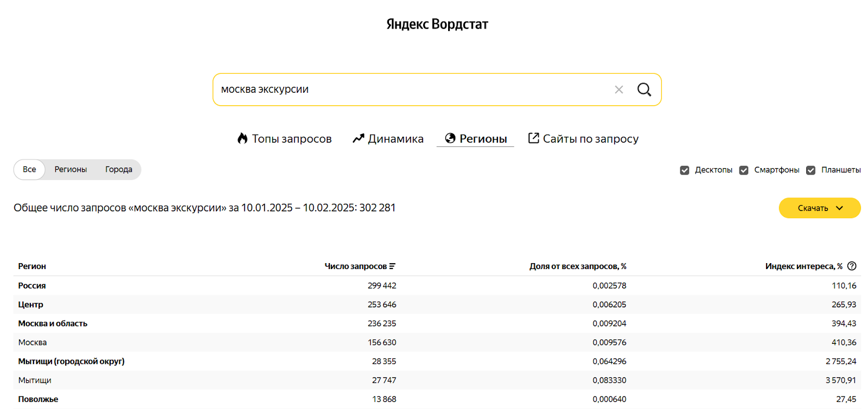Image resolution: width=868 pixels, height=409 pixels.
Task: Select the Центр region row
Action: point(437,304)
